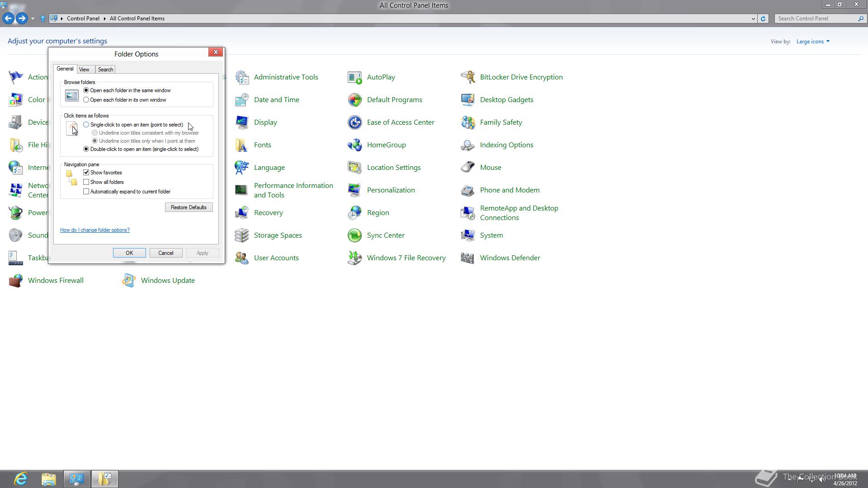Open Family Safety icon
Image resolution: width=868 pixels, height=488 pixels.
pos(468,122)
